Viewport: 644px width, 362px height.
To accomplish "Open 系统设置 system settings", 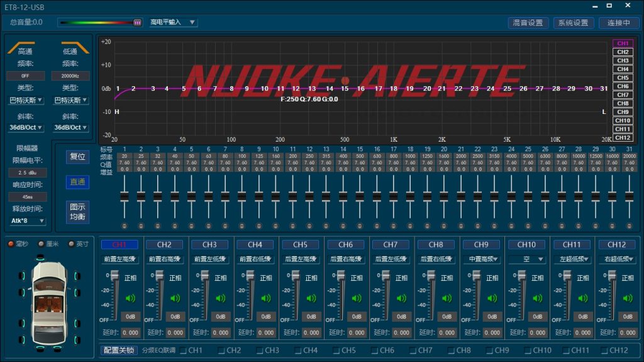I will tap(573, 23).
